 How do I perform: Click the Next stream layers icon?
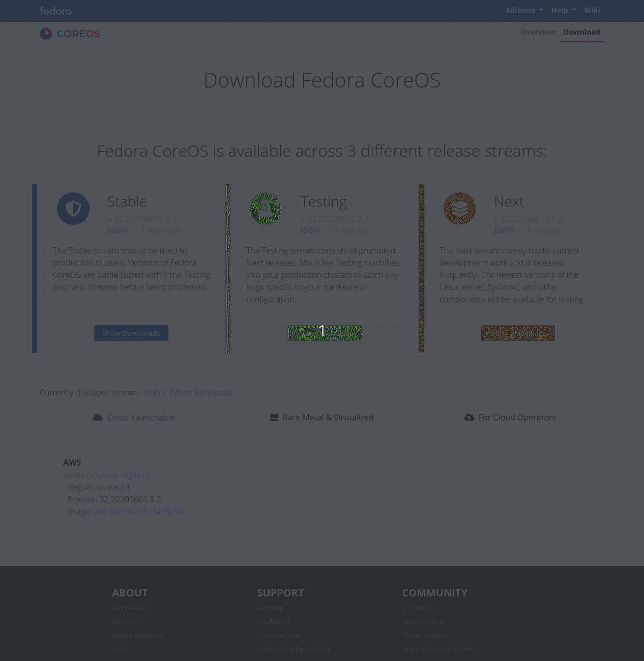[460, 209]
